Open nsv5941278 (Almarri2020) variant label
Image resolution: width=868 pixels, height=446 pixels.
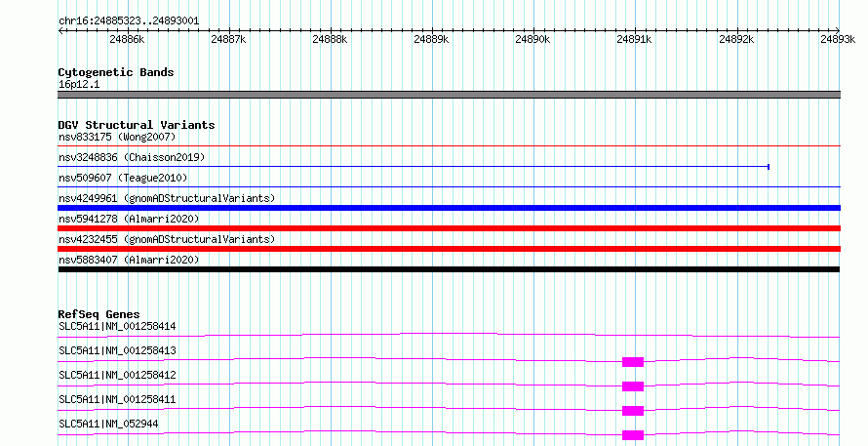[x=129, y=219]
